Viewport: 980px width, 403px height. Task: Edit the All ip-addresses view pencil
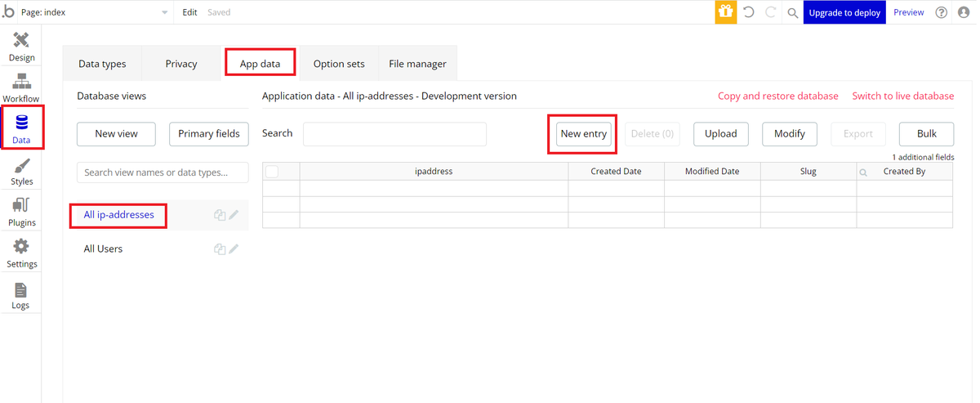[234, 215]
